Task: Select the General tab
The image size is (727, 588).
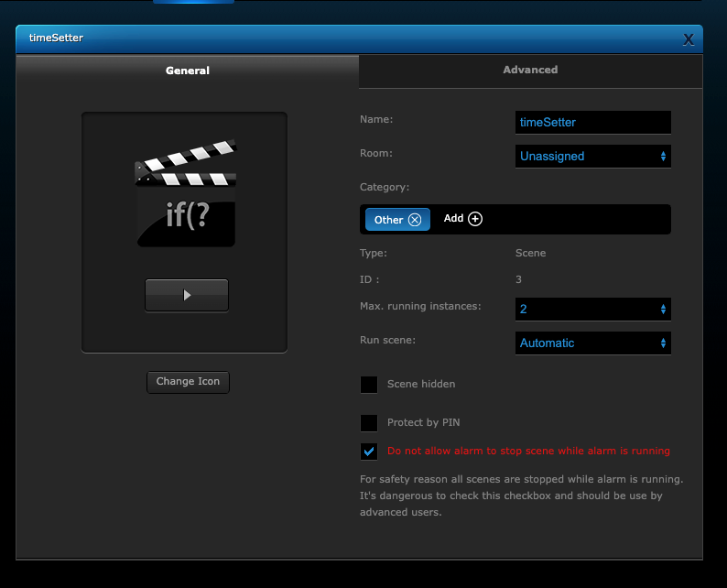Action: pos(188,71)
